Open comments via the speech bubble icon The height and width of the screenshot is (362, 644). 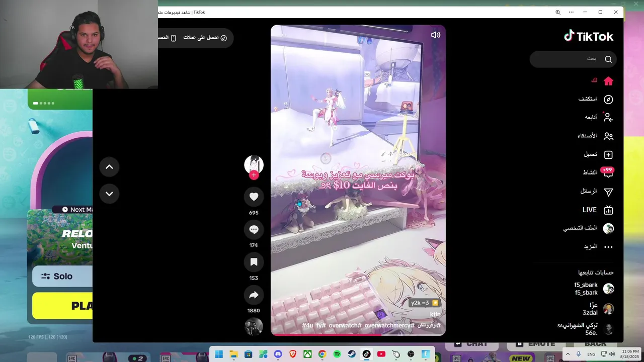point(254,229)
